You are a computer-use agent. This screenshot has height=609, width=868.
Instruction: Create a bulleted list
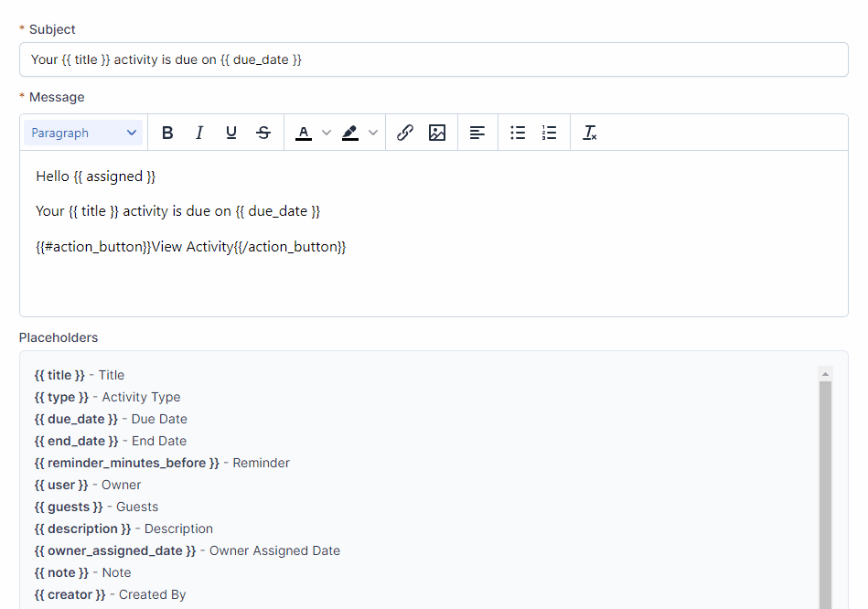click(518, 133)
